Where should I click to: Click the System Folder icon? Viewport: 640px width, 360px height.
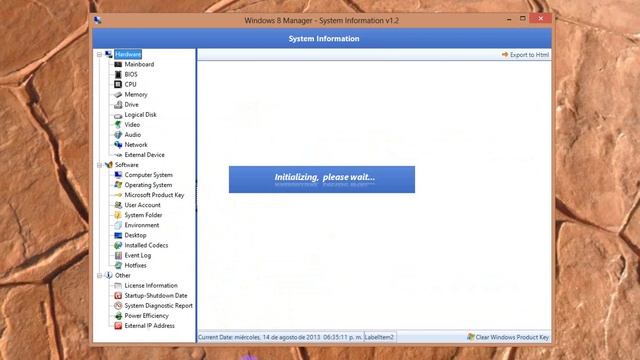tap(118, 215)
